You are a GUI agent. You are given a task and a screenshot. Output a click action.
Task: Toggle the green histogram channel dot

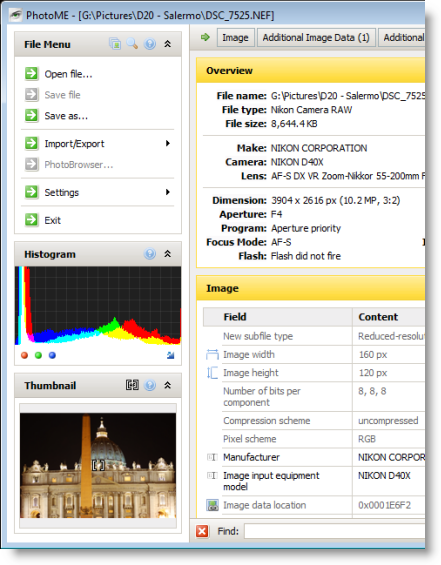point(38,356)
